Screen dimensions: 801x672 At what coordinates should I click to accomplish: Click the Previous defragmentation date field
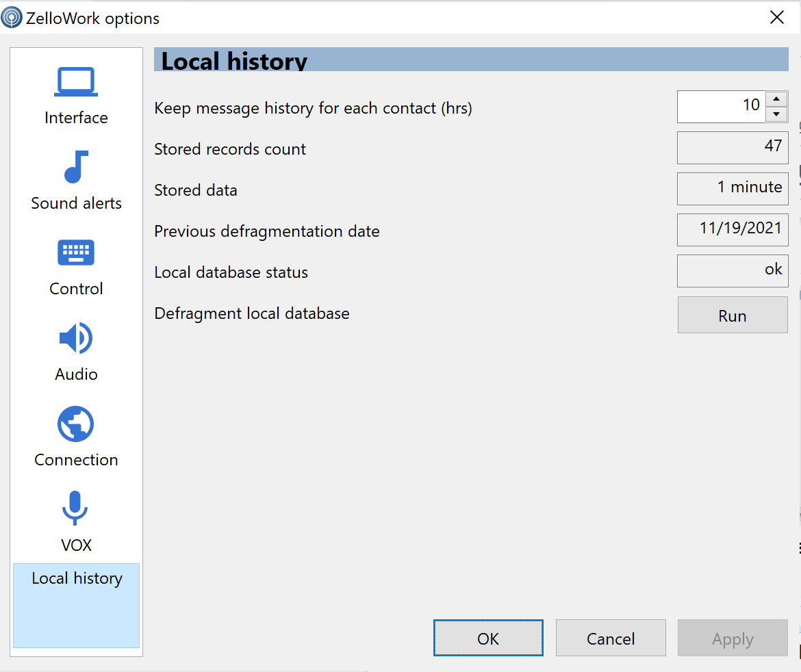pyautogui.click(x=733, y=230)
